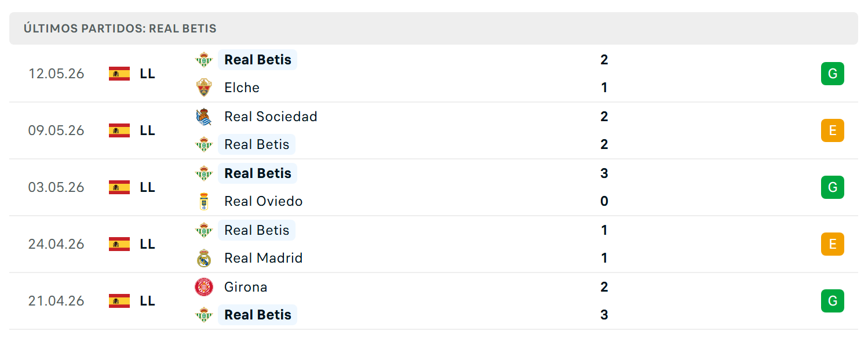Click Real Betis crest in Elche match
868x338 pixels.
[x=204, y=60]
